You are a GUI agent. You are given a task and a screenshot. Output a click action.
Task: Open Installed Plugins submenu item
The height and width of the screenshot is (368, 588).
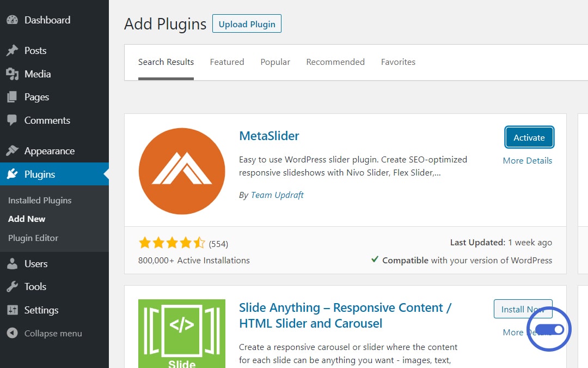[40, 200]
